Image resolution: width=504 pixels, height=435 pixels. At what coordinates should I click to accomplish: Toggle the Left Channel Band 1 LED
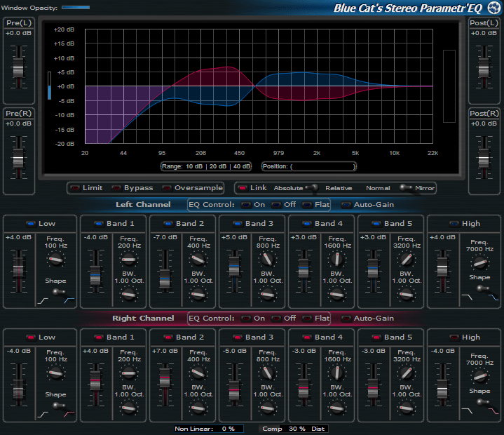[99, 224]
